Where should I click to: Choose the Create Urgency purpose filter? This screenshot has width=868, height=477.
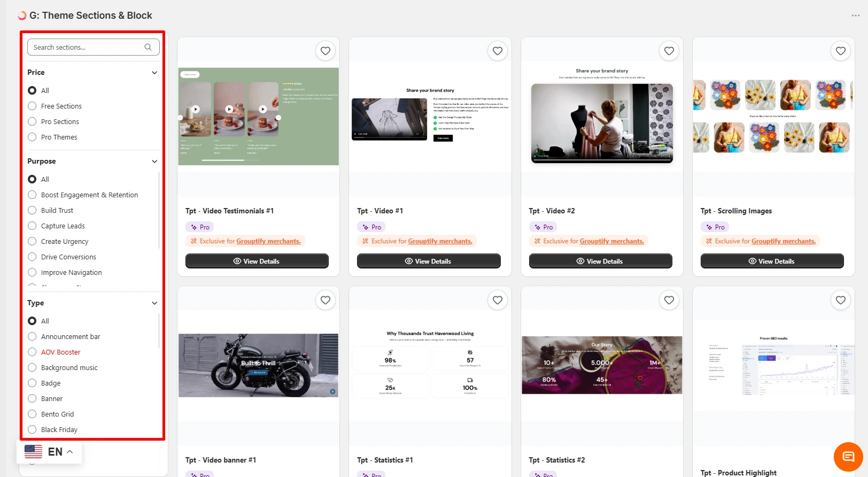pos(32,241)
